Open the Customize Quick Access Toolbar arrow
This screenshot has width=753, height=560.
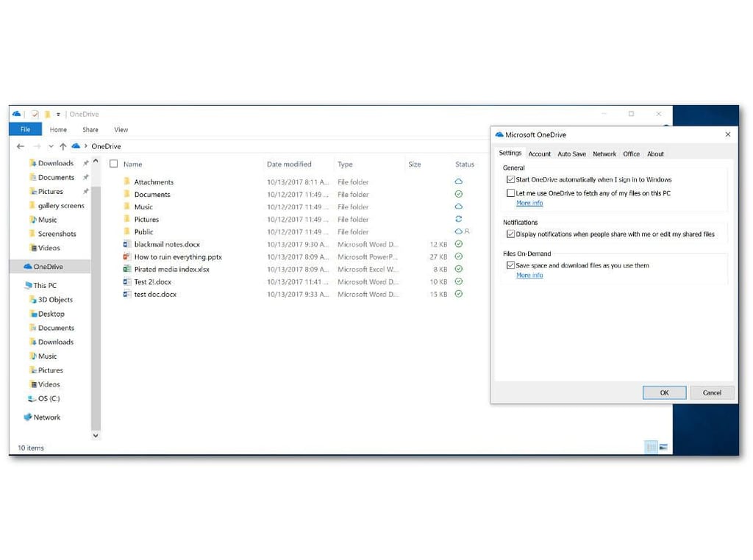click(58, 114)
